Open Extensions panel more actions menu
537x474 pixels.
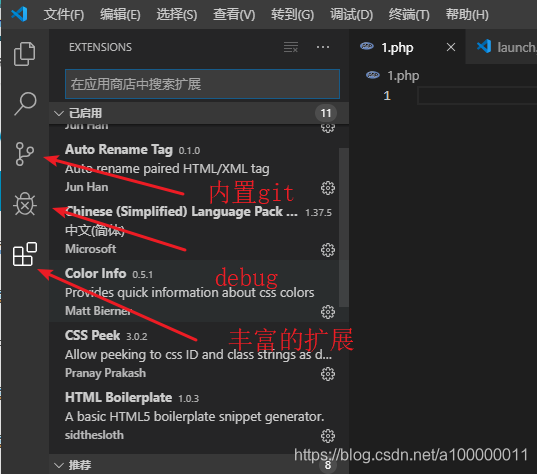tap(323, 47)
